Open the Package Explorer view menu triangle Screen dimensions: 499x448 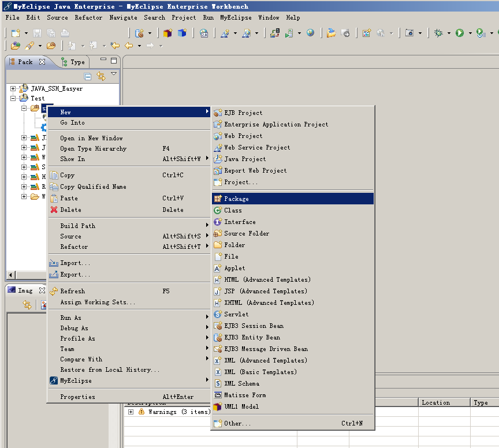pos(114,74)
